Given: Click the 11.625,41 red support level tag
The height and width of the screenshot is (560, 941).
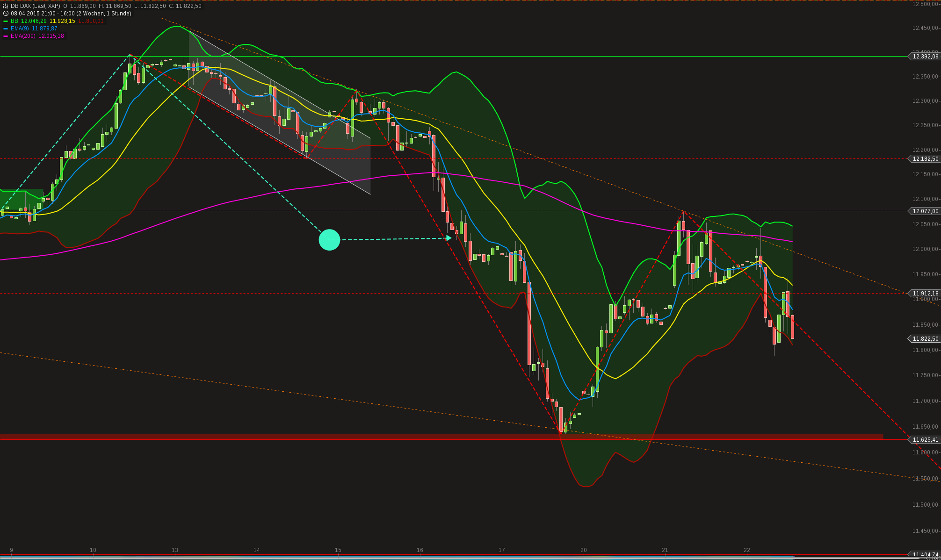Looking at the screenshot, I should (925, 440).
